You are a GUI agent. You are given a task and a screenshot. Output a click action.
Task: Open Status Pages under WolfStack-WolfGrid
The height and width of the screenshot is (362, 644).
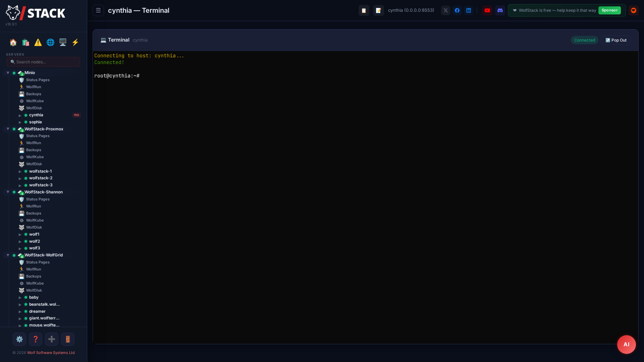(38, 262)
